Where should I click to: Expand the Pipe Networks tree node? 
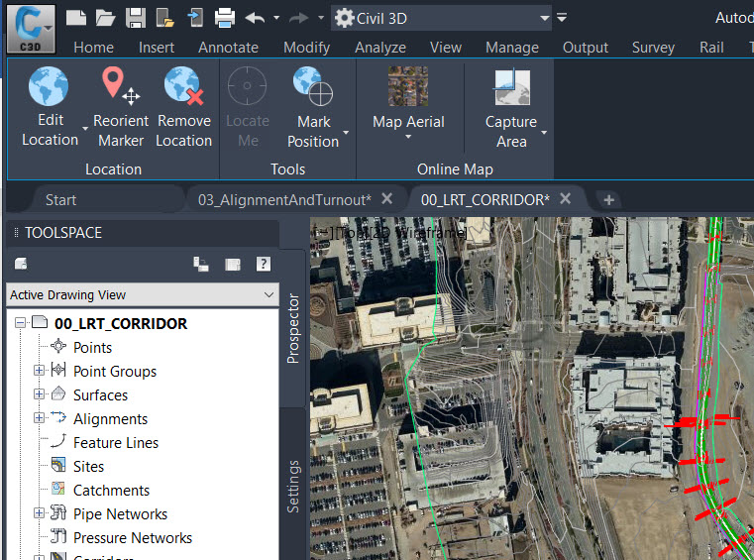[40, 513]
